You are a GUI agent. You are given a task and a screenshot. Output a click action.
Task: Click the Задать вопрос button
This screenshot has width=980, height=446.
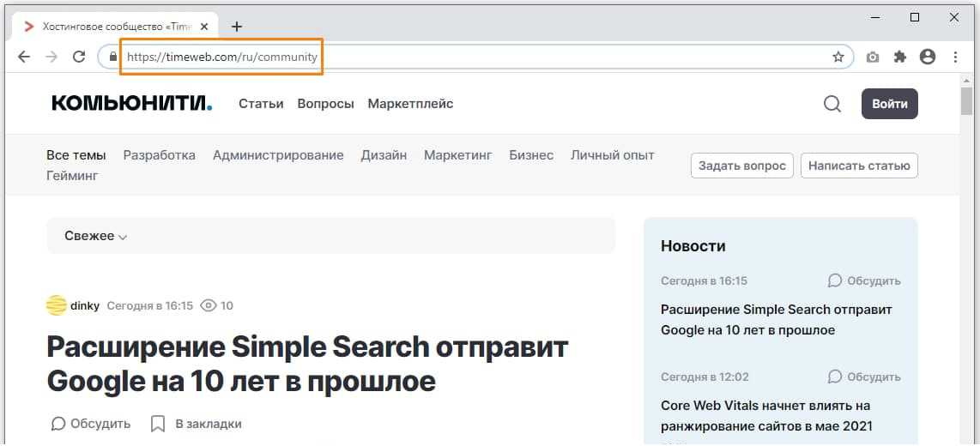click(x=741, y=166)
